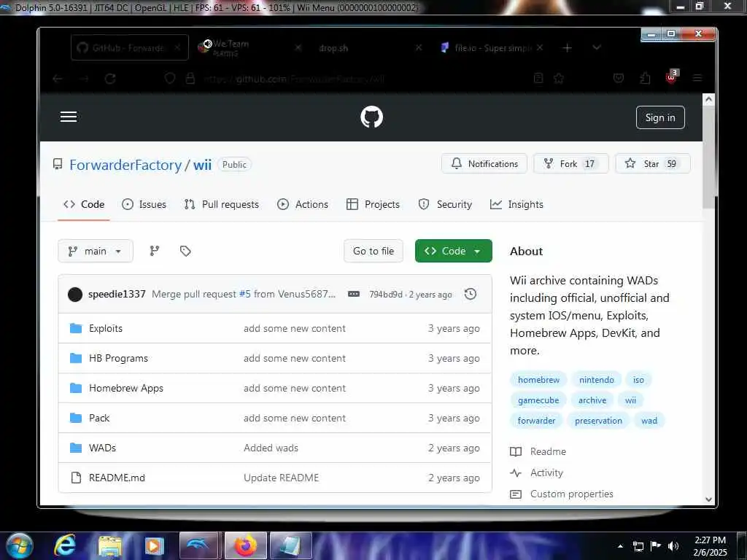Screen dimensions: 747x560
Task: Click scrollbar down arrow
Action: pyautogui.click(x=709, y=499)
